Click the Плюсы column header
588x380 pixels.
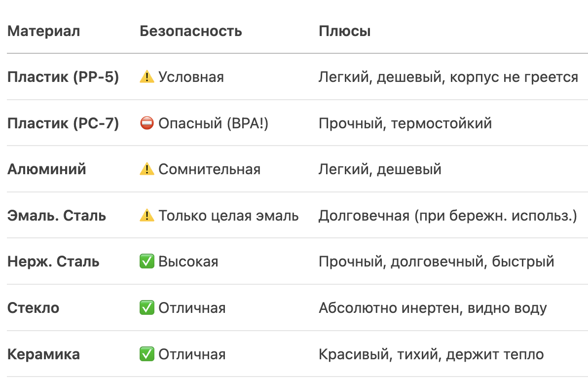345,31
